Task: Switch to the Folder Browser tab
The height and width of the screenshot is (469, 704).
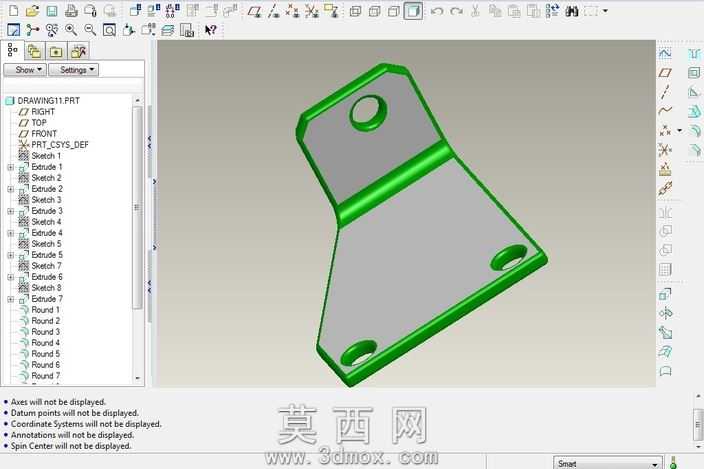Action: pos(34,51)
